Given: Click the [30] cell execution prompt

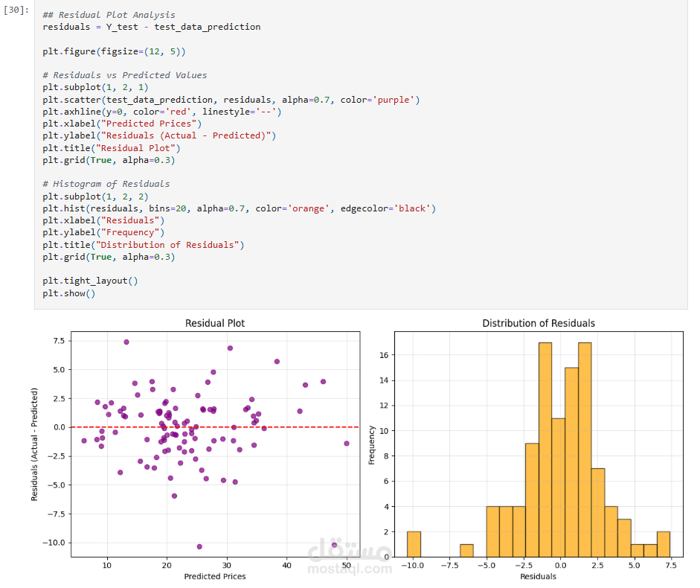Looking at the screenshot, I should pyautogui.click(x=16, y=10).
